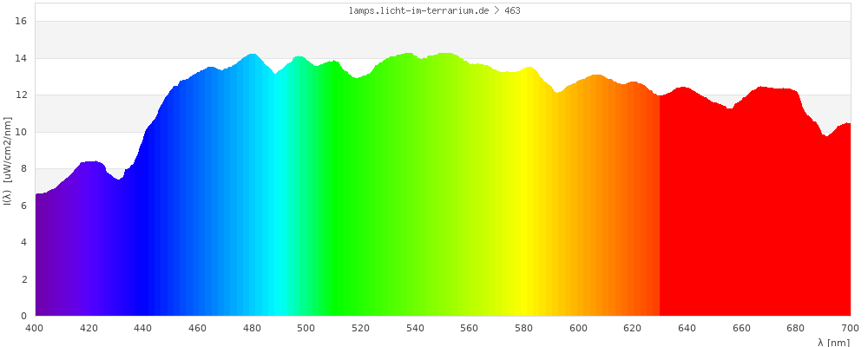Pick the cyan band in the spectrum
Viewport: 868px width, 347px height.
point(276,217)
